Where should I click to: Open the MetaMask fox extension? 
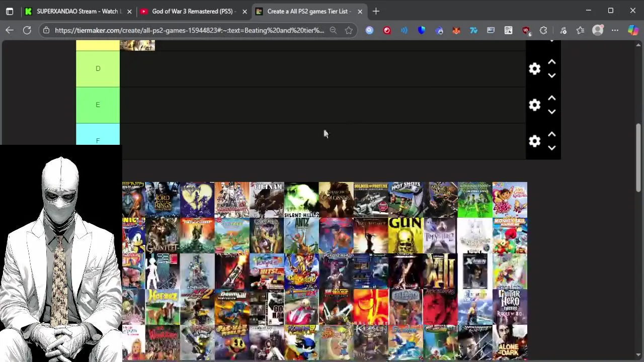click(x=456, y=30)
